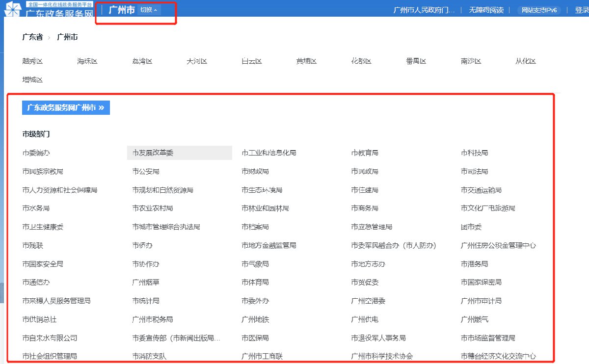
Task: Click the blue 广东政务服务网广州市 button
Action: pos(66,108)
